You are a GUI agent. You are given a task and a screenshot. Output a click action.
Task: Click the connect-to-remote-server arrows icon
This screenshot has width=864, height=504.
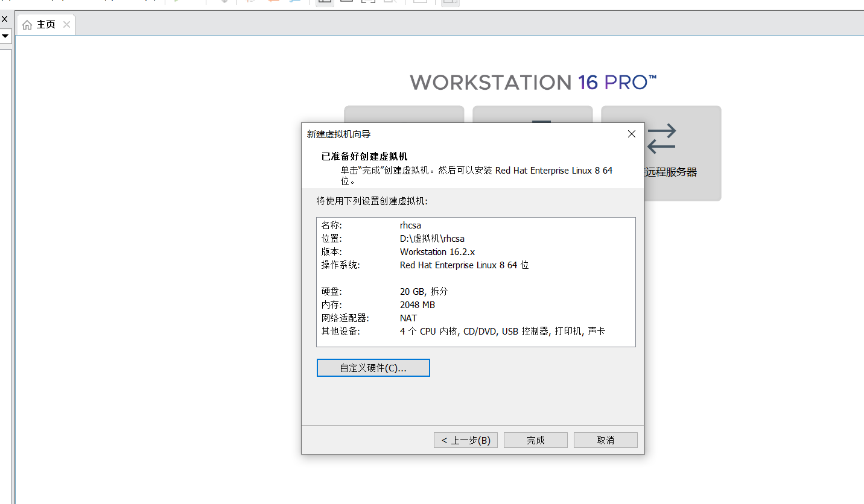(x=662, y=139)
